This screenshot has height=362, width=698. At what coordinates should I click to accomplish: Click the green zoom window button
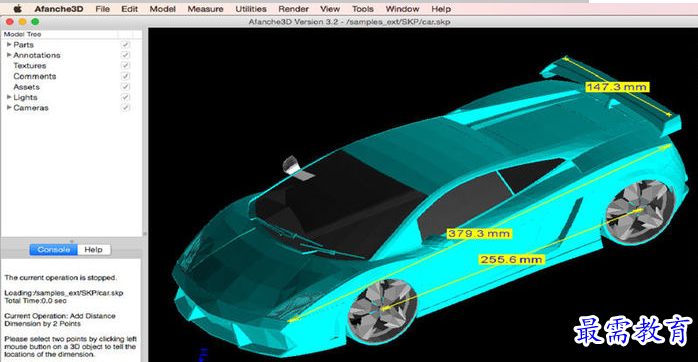(35, 21)
